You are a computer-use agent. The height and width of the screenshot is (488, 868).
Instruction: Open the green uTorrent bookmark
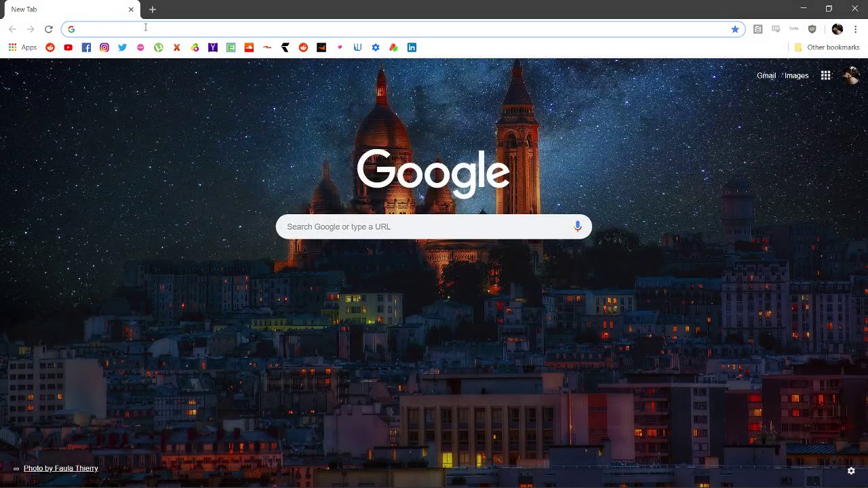click(159, 47)
